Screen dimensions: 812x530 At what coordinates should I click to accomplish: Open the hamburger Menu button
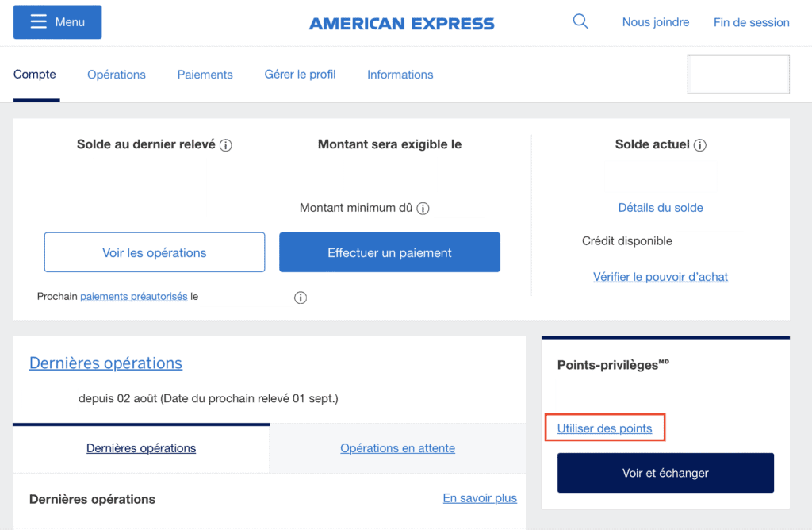click(x=58, y=22)
